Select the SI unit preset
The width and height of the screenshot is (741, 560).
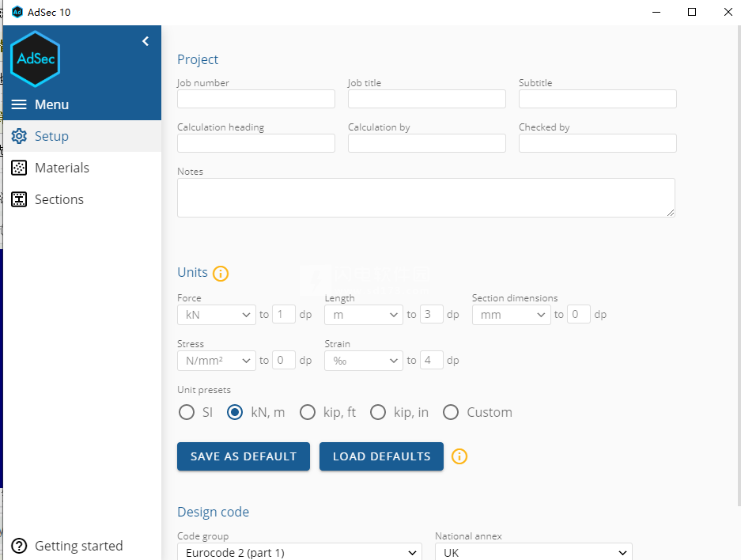(x=187, y=412)
